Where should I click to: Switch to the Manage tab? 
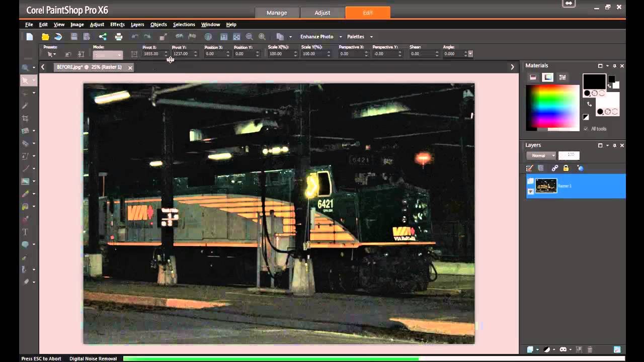click(x=277, y=13)
